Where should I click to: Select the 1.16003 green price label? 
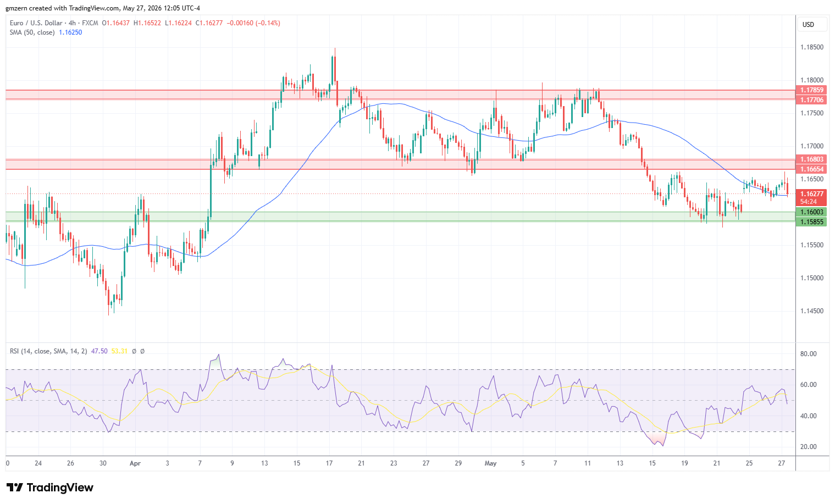point(811,212)
